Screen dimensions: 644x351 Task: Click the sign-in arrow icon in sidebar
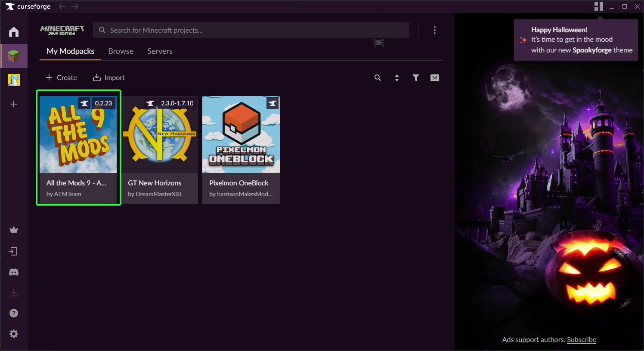click(x=14, y=251)
